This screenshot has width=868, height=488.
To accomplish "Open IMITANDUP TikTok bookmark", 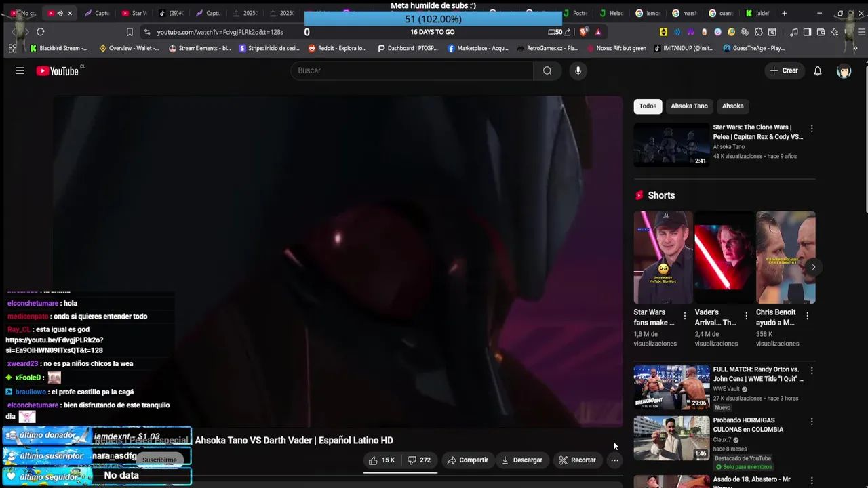I will [684, 48].
